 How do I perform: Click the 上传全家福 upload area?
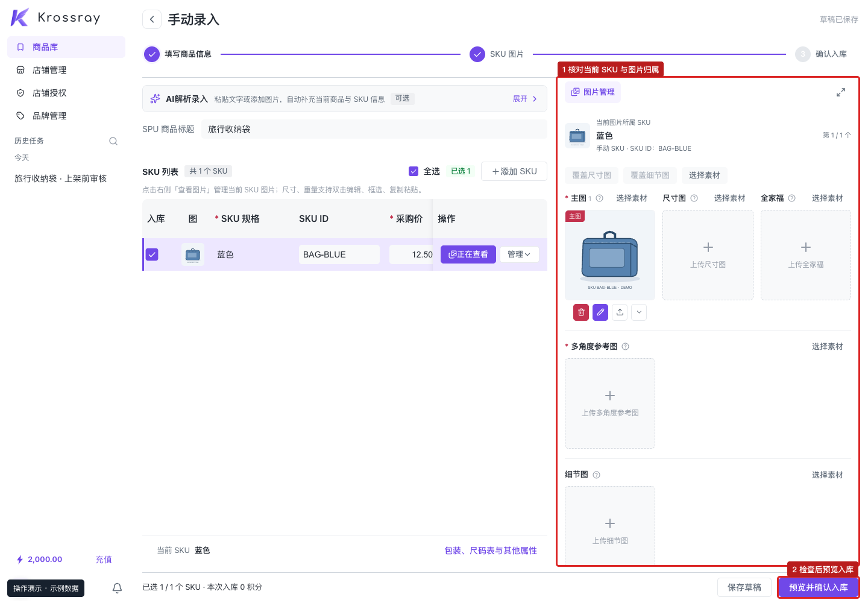pos(806,255)
